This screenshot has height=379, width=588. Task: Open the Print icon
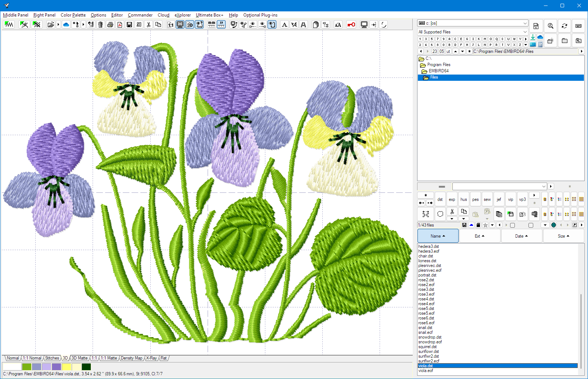point(110,25)
